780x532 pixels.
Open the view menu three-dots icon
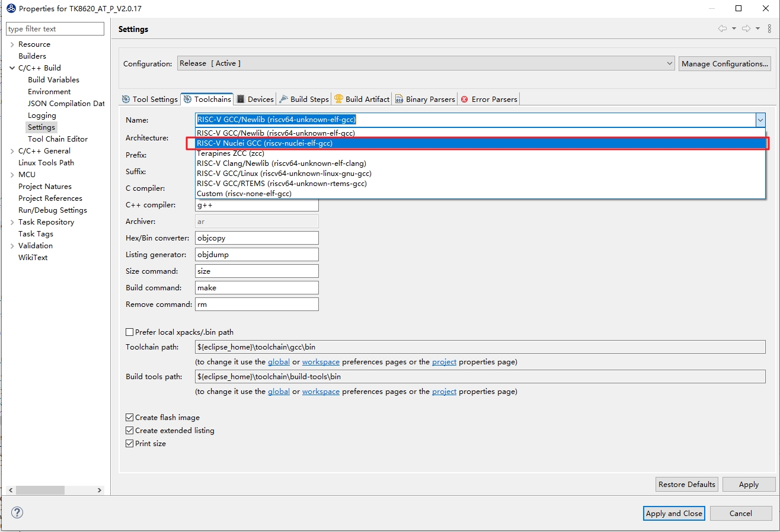pos(769,28)
